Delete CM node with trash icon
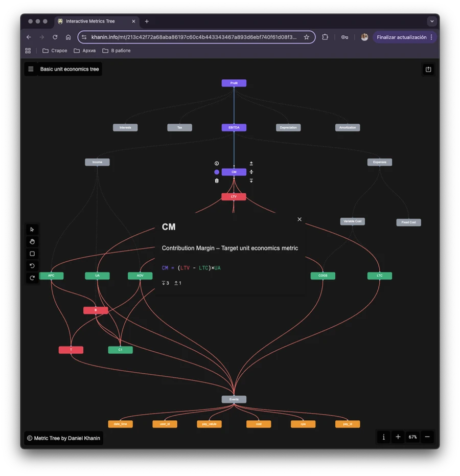 pyautogui.click(x=217, y=180)
